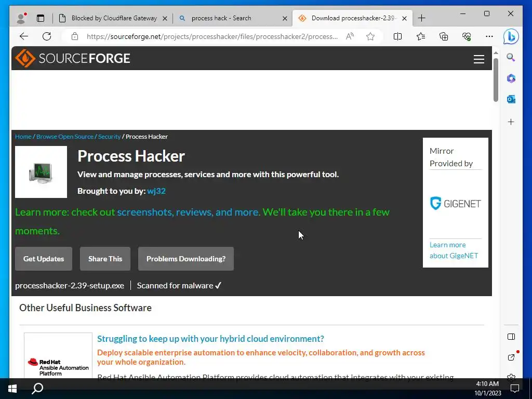532x399 pixels.
Task: Open Microsoft 365 sidebar icon
Action: 511,78
